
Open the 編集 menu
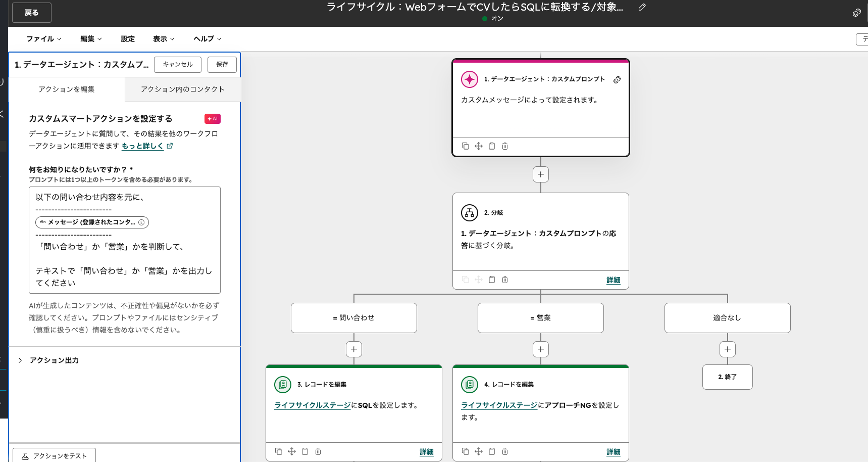pyautogui.click(x=91, y=39)
